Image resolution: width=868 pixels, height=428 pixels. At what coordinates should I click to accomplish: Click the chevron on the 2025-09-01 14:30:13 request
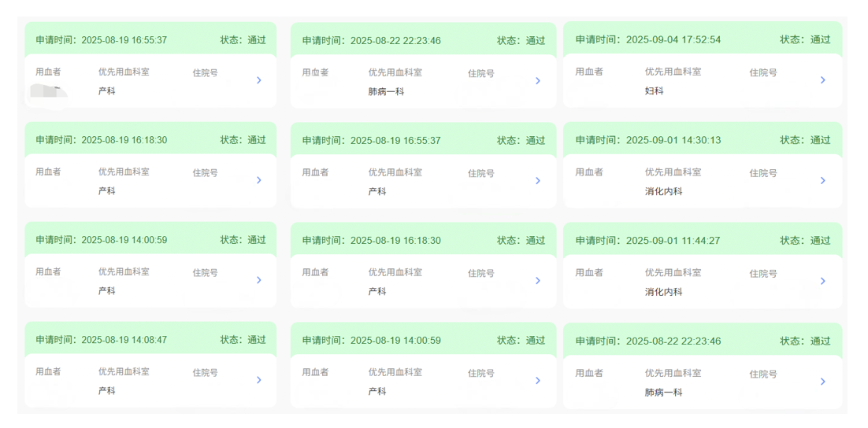coord(822,181)
